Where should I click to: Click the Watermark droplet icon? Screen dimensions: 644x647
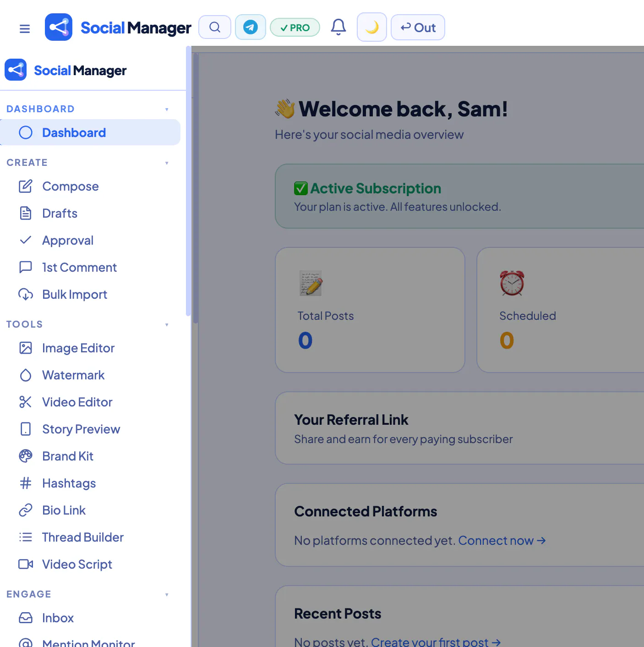point(26,375)
